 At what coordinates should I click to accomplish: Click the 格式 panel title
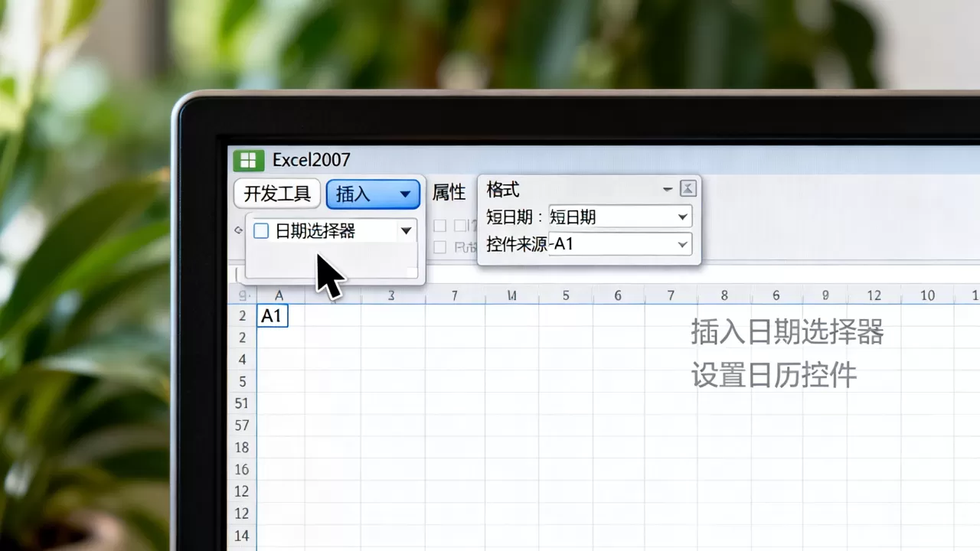(503, 190)
